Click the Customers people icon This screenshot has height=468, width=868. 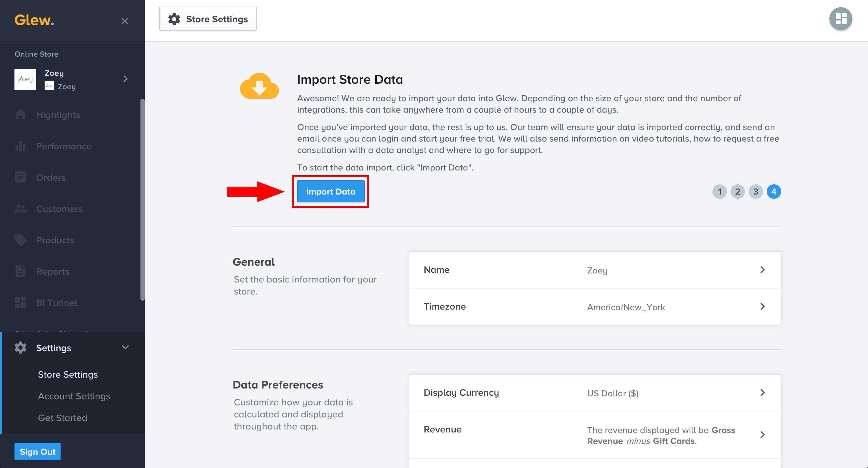click(x=20, y=209)
